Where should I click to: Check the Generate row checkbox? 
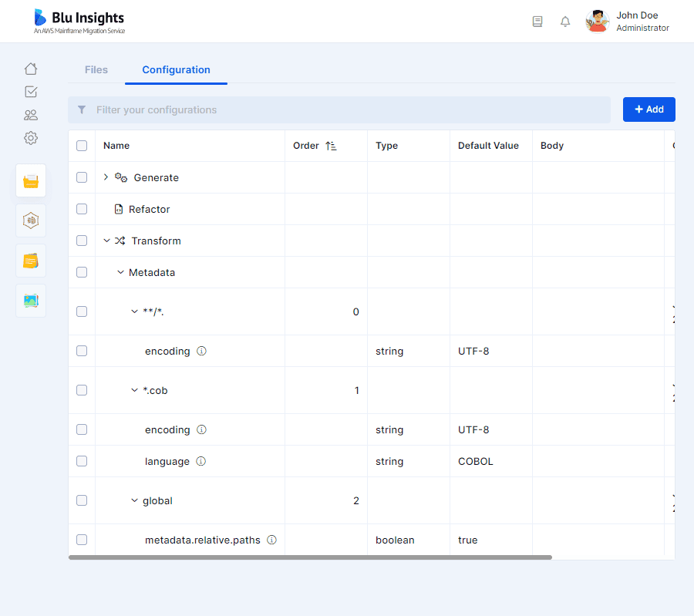[x=82, y=177]
